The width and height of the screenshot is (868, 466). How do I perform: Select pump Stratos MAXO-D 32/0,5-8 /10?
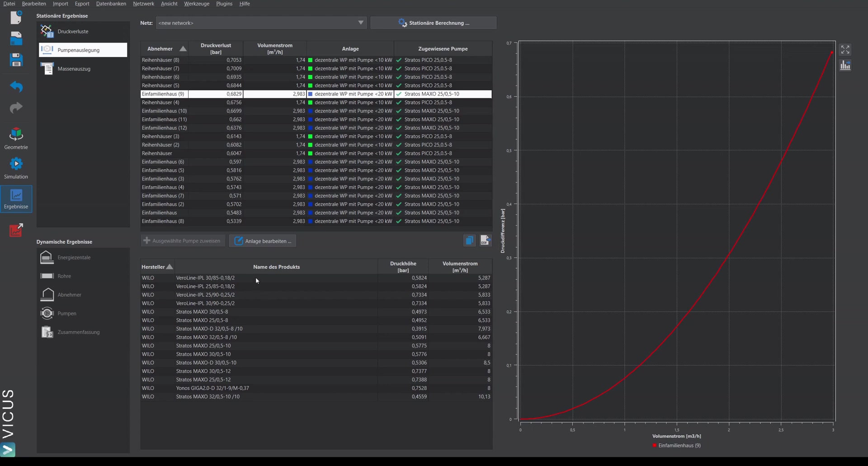click(x=316, y=329)
